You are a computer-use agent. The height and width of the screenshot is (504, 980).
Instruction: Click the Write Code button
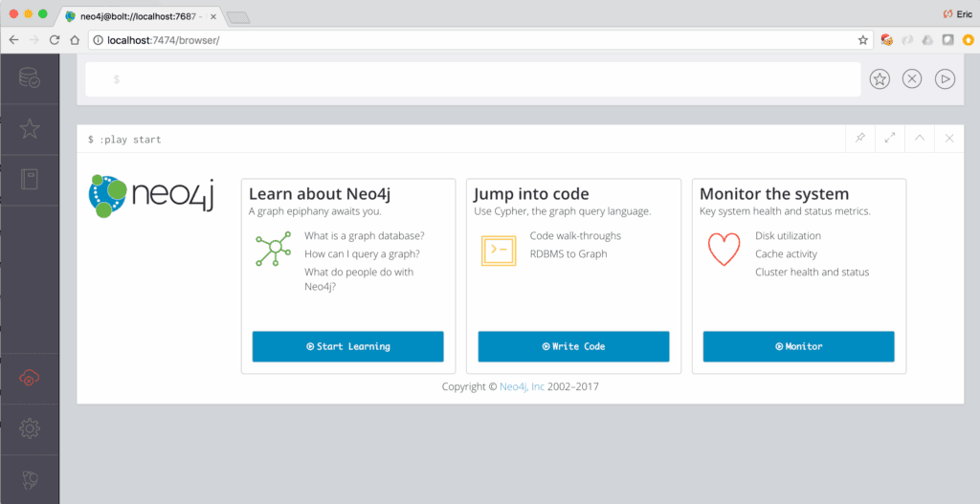pyautogui.click(x=574, y=346)
